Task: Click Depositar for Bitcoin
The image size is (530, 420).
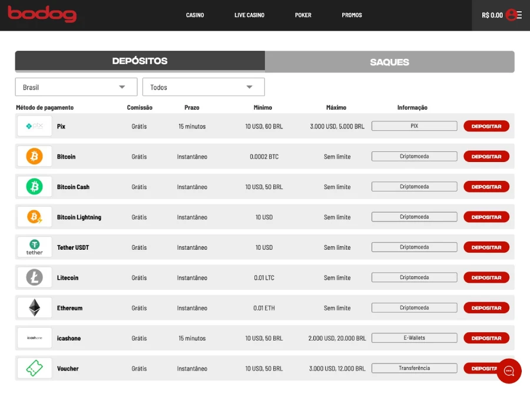Action: 486,157
